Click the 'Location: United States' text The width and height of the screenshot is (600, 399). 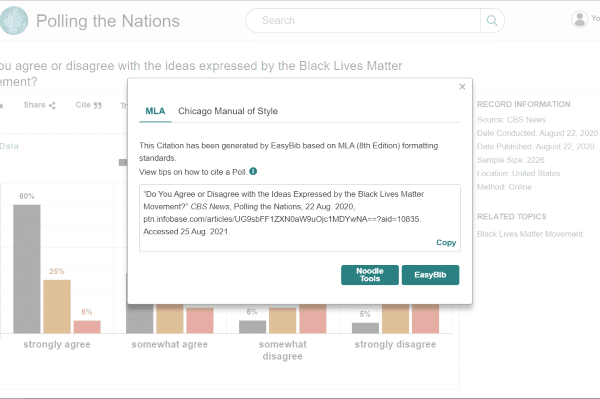click(518, 173)
